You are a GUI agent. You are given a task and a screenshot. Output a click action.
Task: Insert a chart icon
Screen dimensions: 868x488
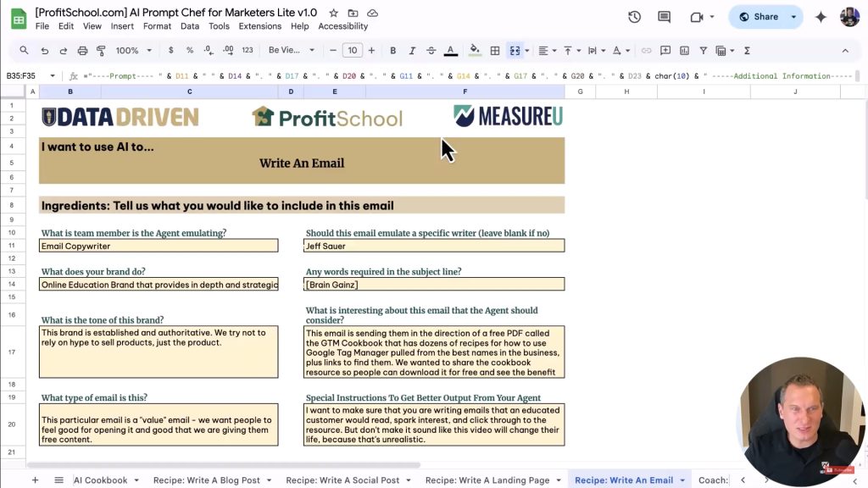(x=684, y=50)
